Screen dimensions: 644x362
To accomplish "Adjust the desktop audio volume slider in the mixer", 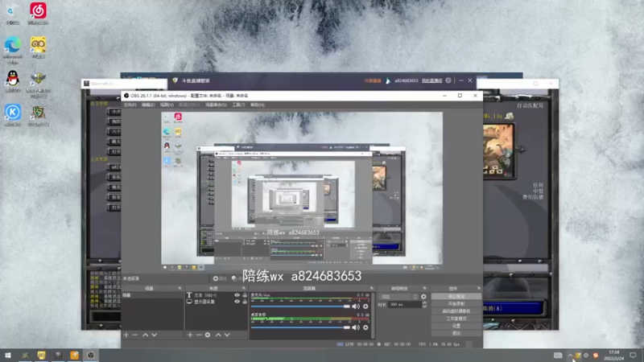I will pyautogui.click(x=300, y=327).
